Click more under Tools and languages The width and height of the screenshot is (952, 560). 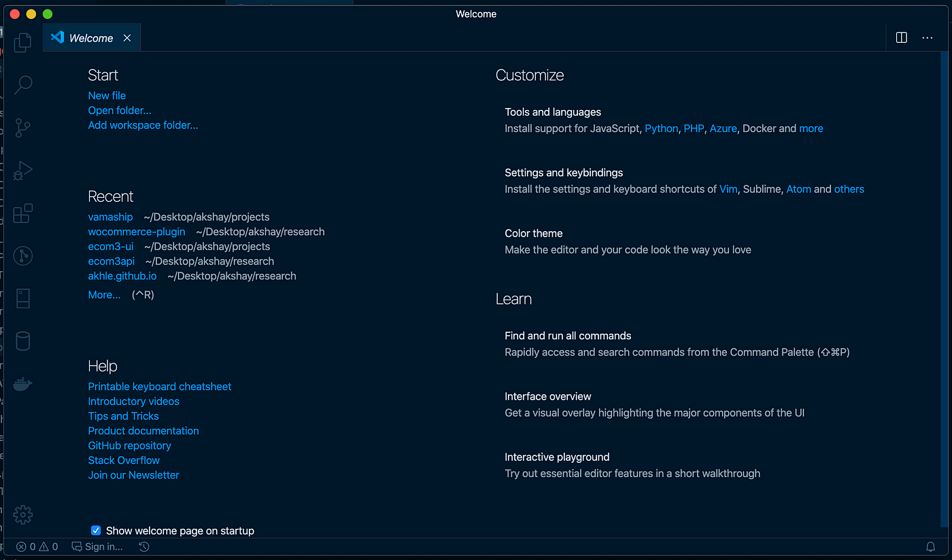tap(811, 128)
